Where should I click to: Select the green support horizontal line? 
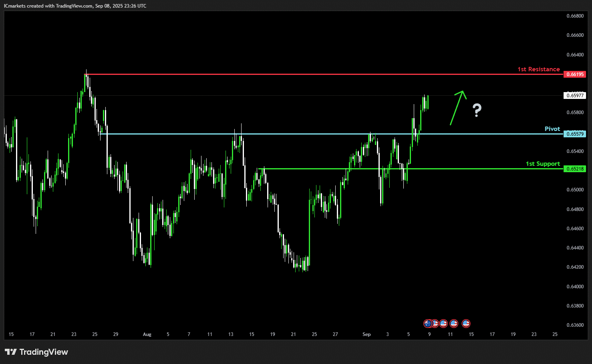point(411,169)
